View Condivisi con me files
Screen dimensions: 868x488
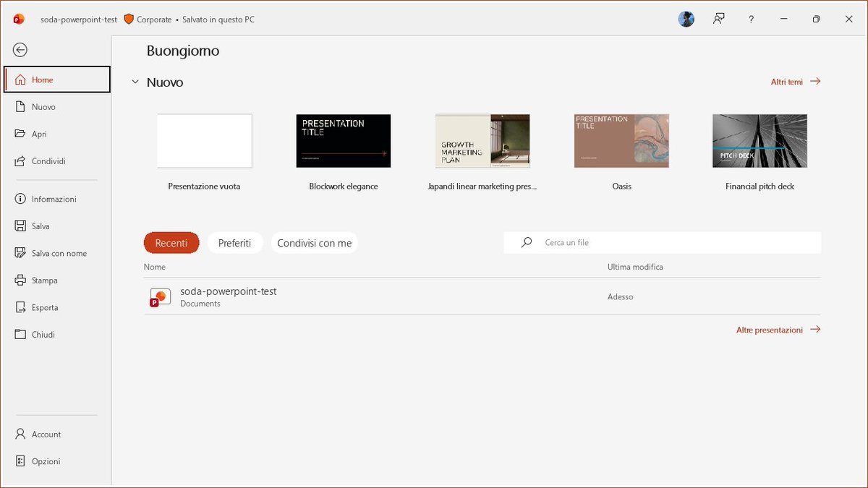point(315,243)
